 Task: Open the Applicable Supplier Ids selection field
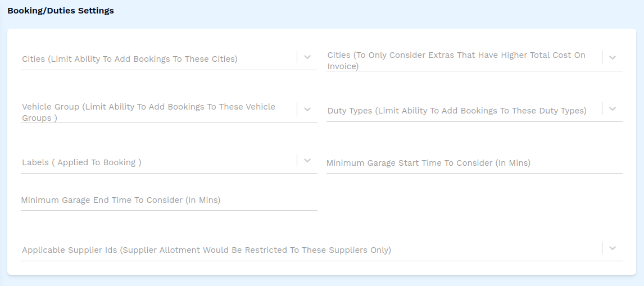(x=309, y=250)
